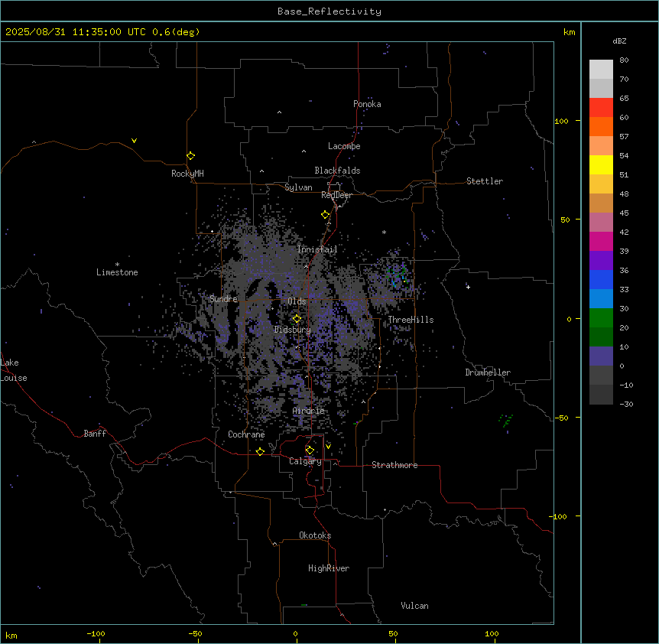Viewport: 659px width, 644px height.
Task: Pick the yellow 54–51 dBZ legend swatch
Action: [x=601, y=165]
